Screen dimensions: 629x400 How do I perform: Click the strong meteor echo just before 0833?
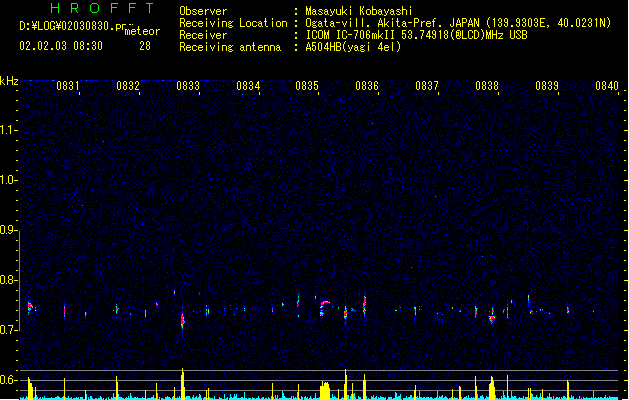point(183,320)
